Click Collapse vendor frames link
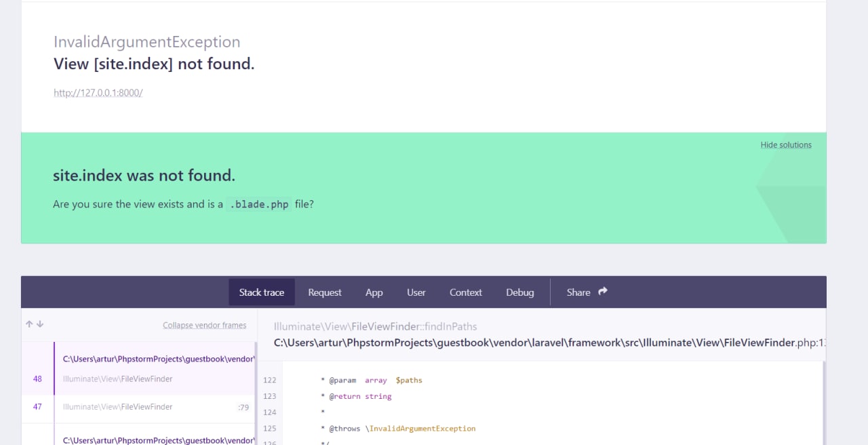Screen dimensions: 868x445 coord(205,326)
